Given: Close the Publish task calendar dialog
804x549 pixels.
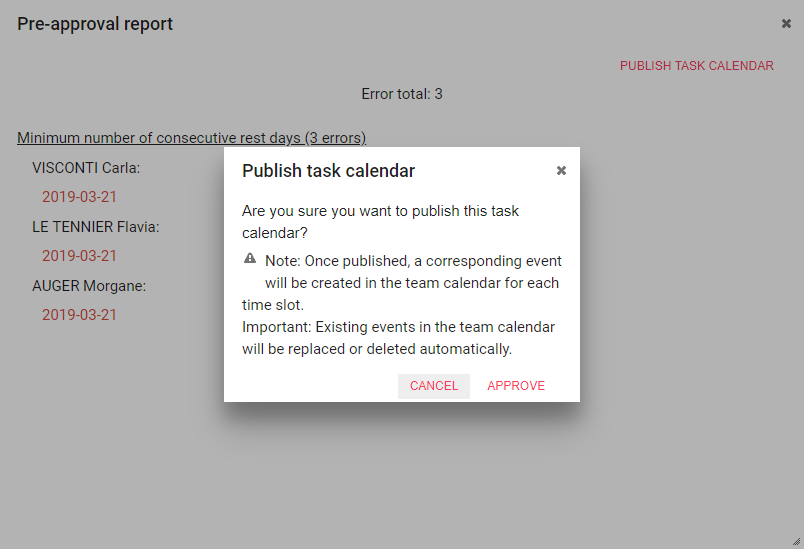Looking at the screenshot, I should [561, 171].
